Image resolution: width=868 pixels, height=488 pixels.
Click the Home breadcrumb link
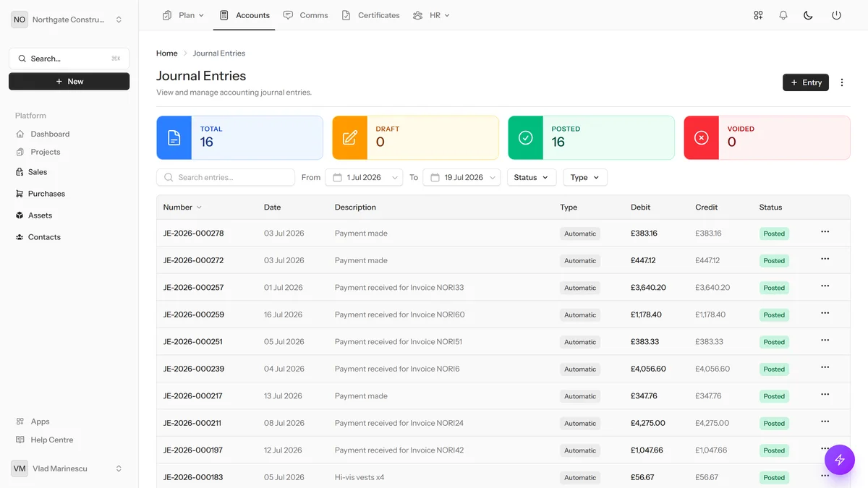pyautogui.click(x=167, y=53)
